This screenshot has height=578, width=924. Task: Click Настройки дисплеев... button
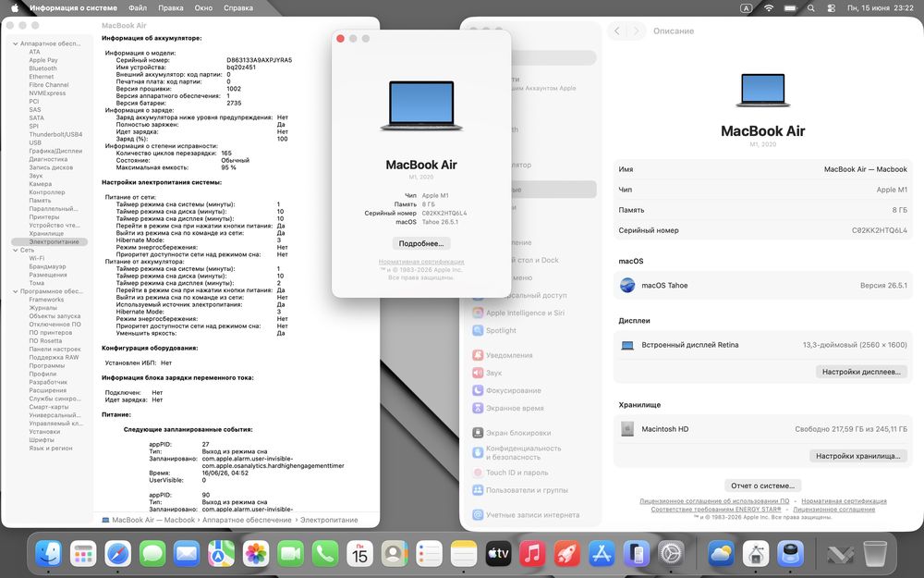861,372
